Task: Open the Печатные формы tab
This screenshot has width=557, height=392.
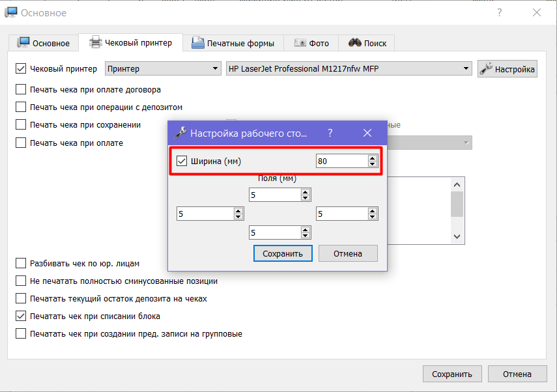Action: [x=233, y=44]
